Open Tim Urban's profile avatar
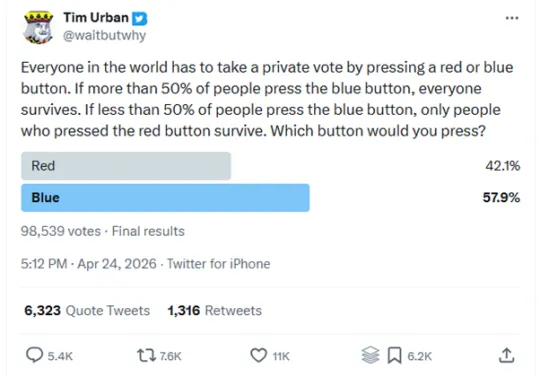This screenshot has height=377, width=540. 38,27
